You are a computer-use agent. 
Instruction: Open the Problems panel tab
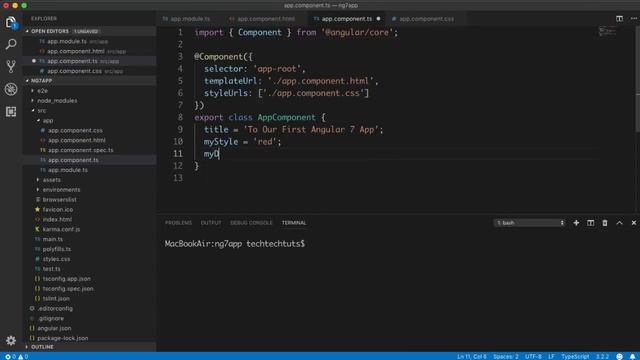178,223
